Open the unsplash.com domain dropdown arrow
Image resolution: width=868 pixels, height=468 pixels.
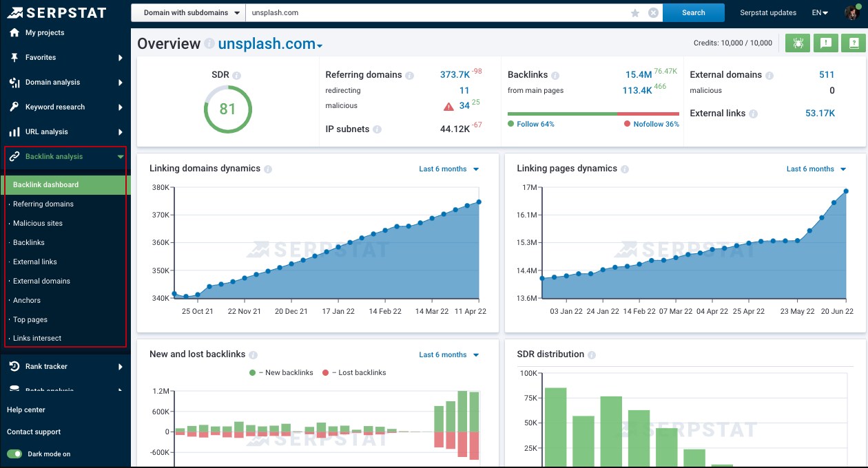pos(320,46)
